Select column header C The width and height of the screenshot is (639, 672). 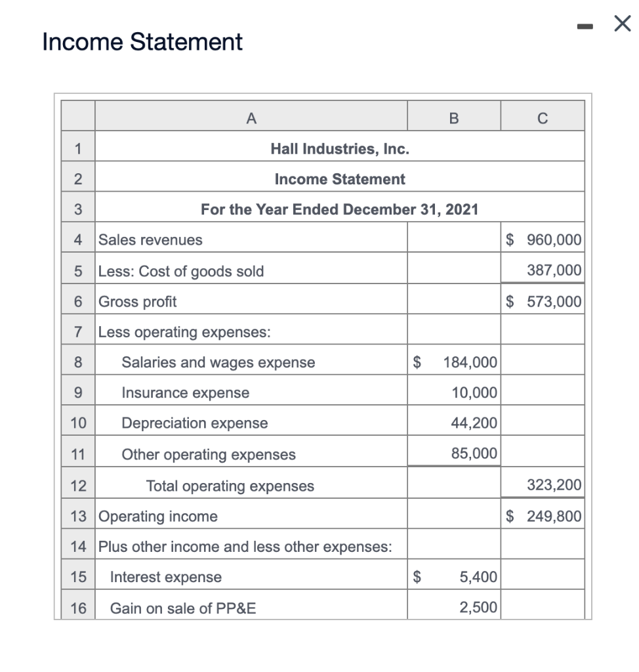coord(543,116)
